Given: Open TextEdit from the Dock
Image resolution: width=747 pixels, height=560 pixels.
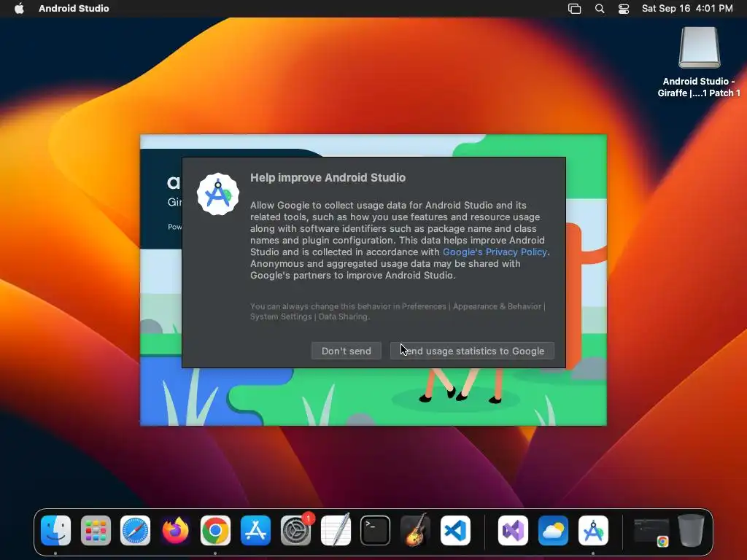Looking at the screenshot, I should tap(336, 531).
